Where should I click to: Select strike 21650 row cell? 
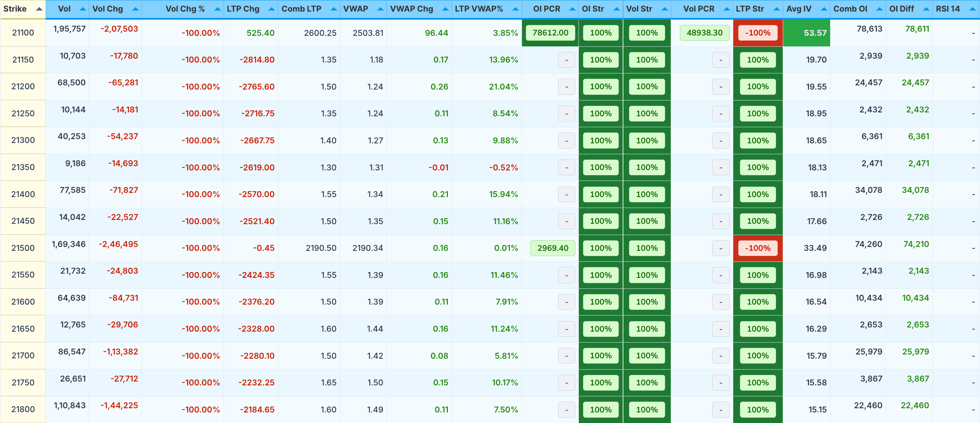click(23, 328)
